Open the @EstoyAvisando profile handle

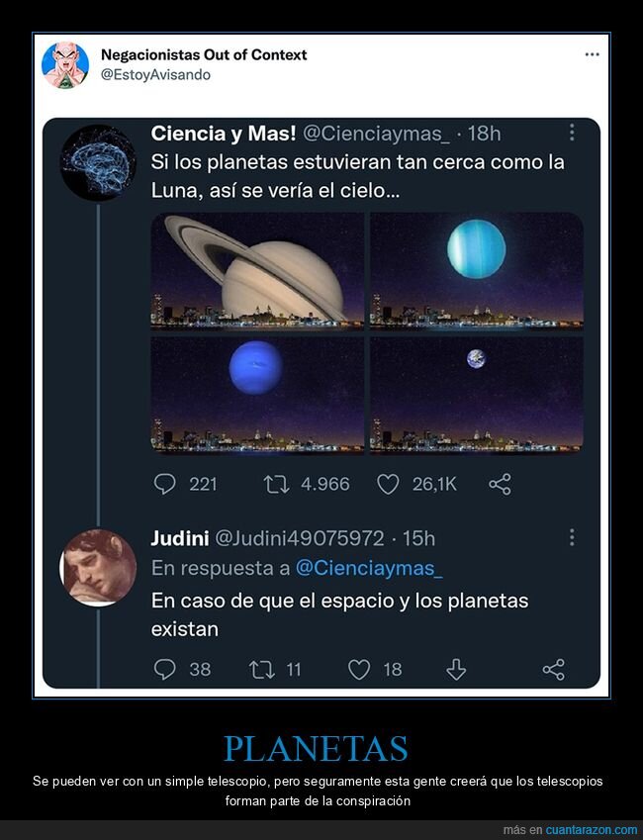click(155, 74)
